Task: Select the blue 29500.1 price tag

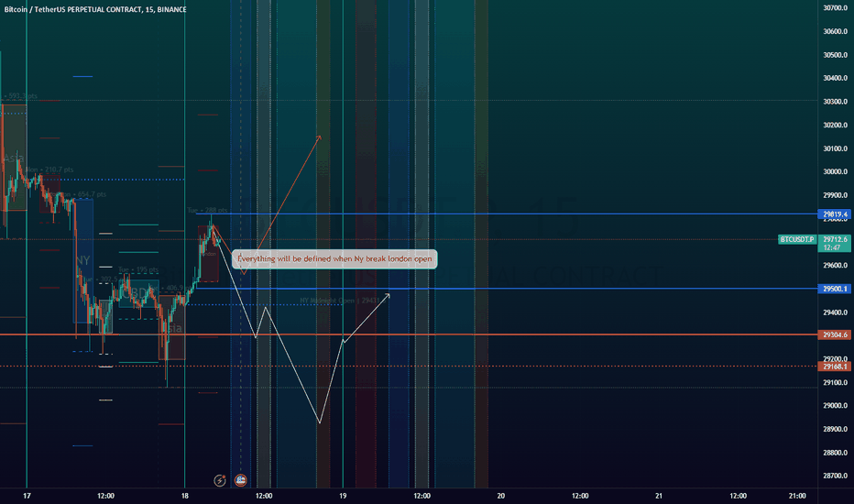Action: tap(835, 289)
